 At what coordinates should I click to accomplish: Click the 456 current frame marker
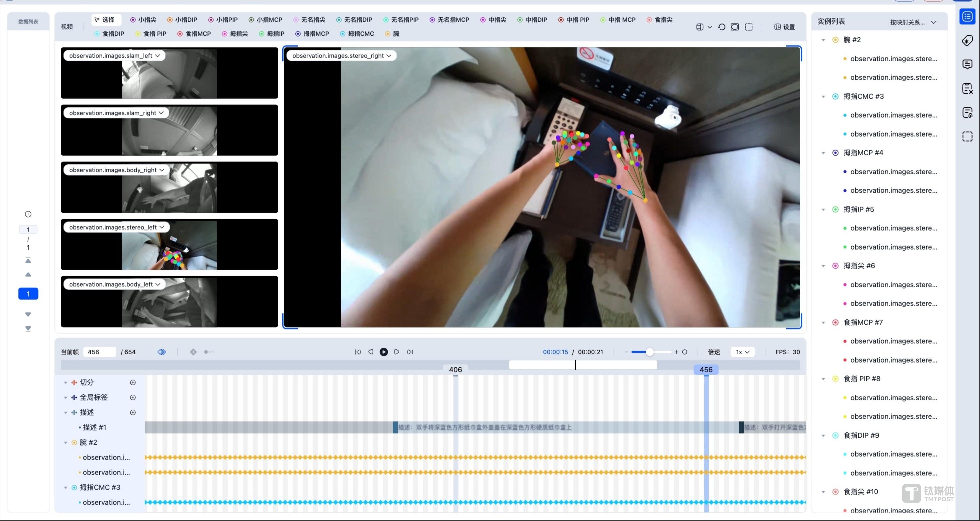pyautogui.click(x=706, y=370)
